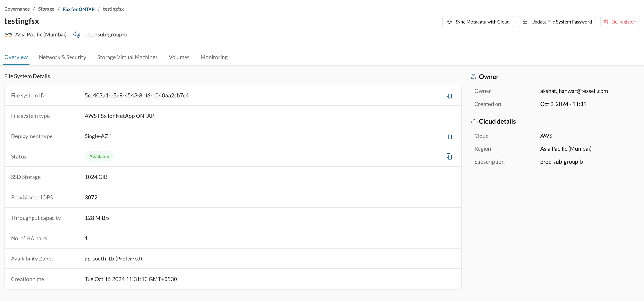
Task: Open Governance breadcrumb
Action: (x=17, y=9)
